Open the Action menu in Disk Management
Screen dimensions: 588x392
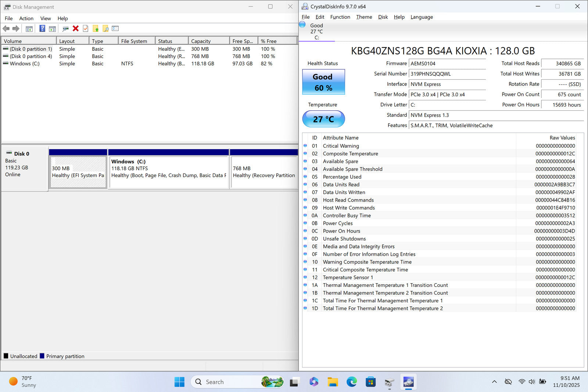tap(26, 18)
